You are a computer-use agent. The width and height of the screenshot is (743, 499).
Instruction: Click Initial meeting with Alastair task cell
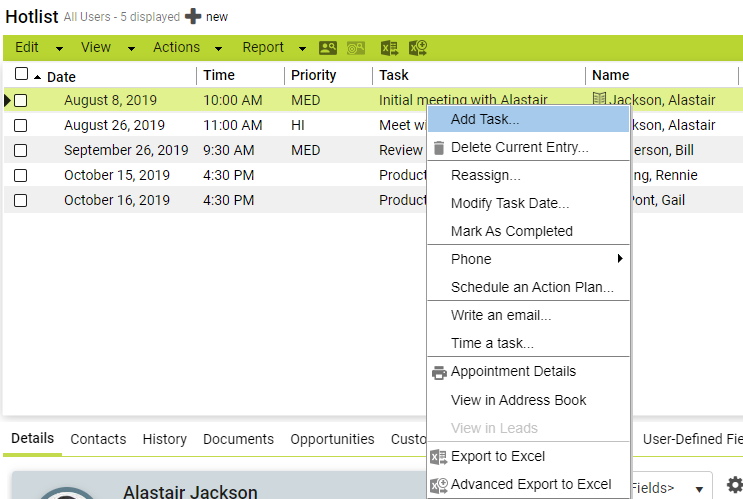tap(463, 100)
